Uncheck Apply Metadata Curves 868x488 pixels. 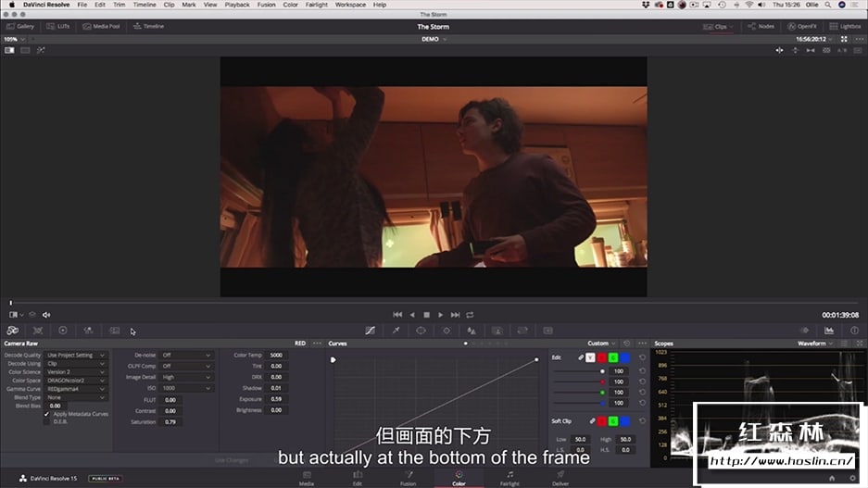[x=46, y=414]
